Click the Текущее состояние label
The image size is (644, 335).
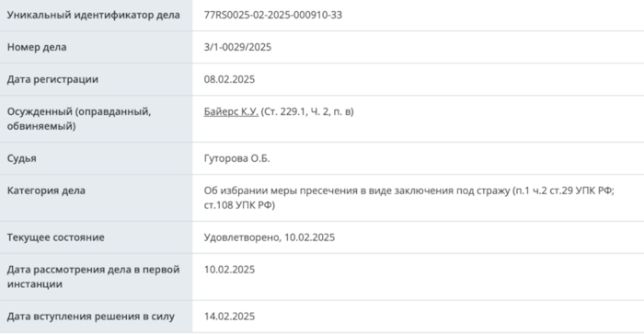coord(55,237)
